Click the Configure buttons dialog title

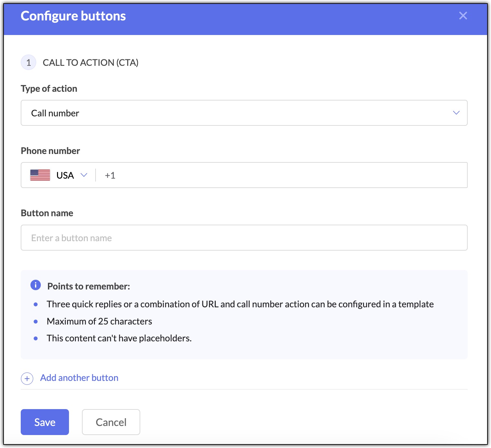pyautogui.click(x=73, y=16)
